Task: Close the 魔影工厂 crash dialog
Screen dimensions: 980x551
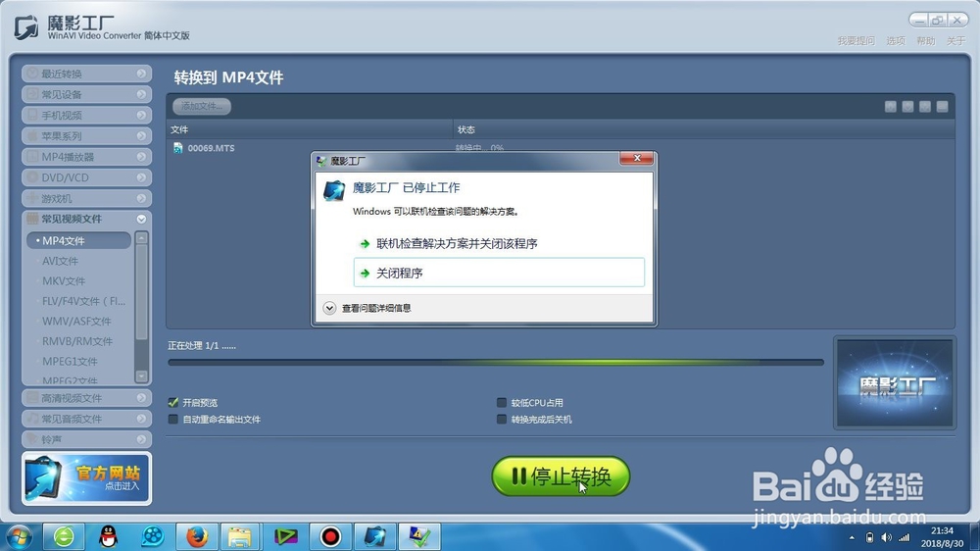Action: click(x=636, y=158)
